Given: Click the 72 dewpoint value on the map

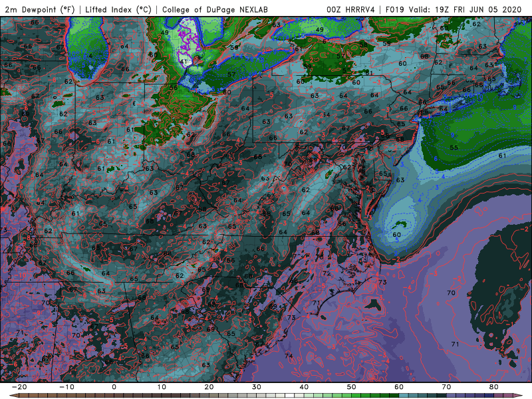Looking at the screenshot, I should click(327, 273).
